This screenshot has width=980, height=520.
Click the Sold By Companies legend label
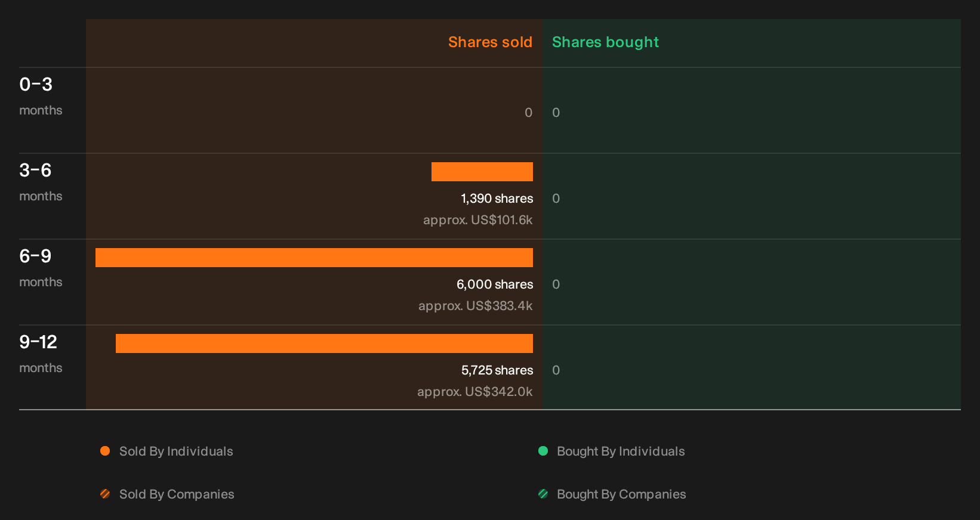(x=177, y=494)
